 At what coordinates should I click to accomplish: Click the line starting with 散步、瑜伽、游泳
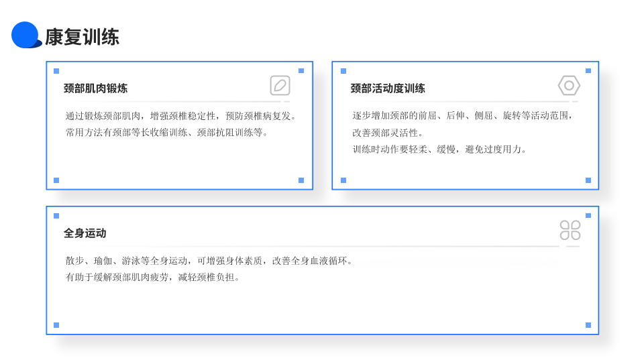209,261
